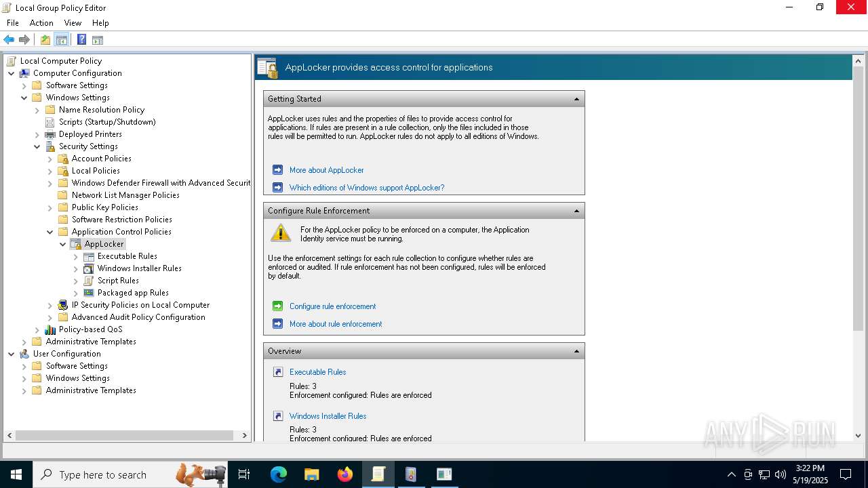Open the More about rule enforcement link
The height and width of the screenshot is (488, 868).
tap(336, 324)
